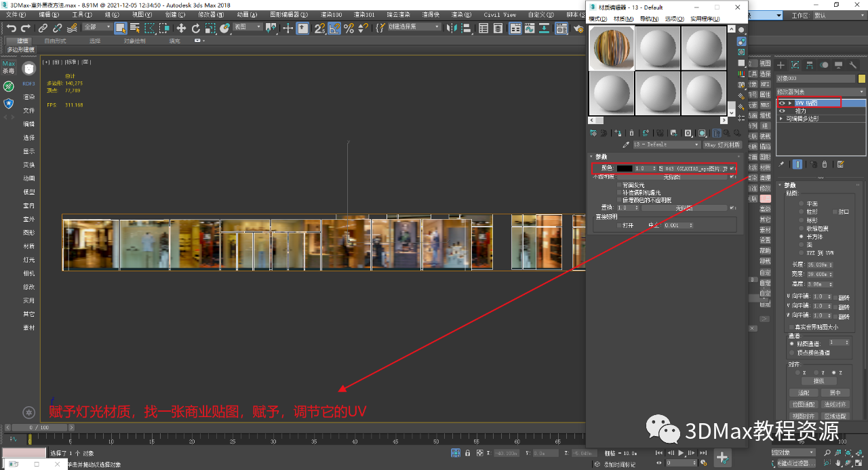Viewport: 868px width, 470px height.
Task: Open the Modify tab in command panel
Action: click(795, 65)
